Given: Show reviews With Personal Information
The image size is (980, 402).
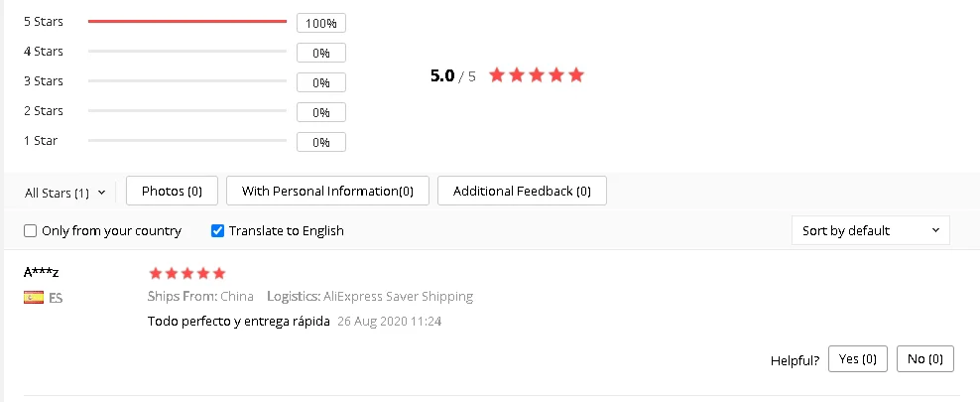Looking at the screenshot, I should click(x=327, y=191).
